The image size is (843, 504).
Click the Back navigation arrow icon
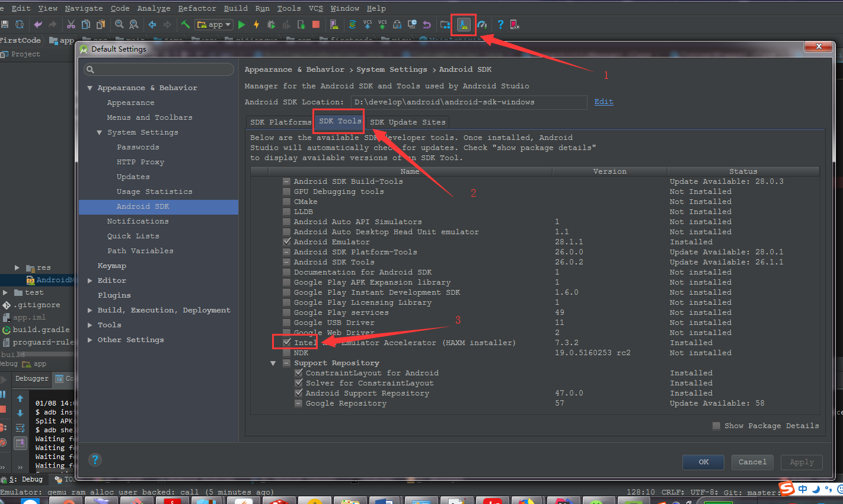152,24
